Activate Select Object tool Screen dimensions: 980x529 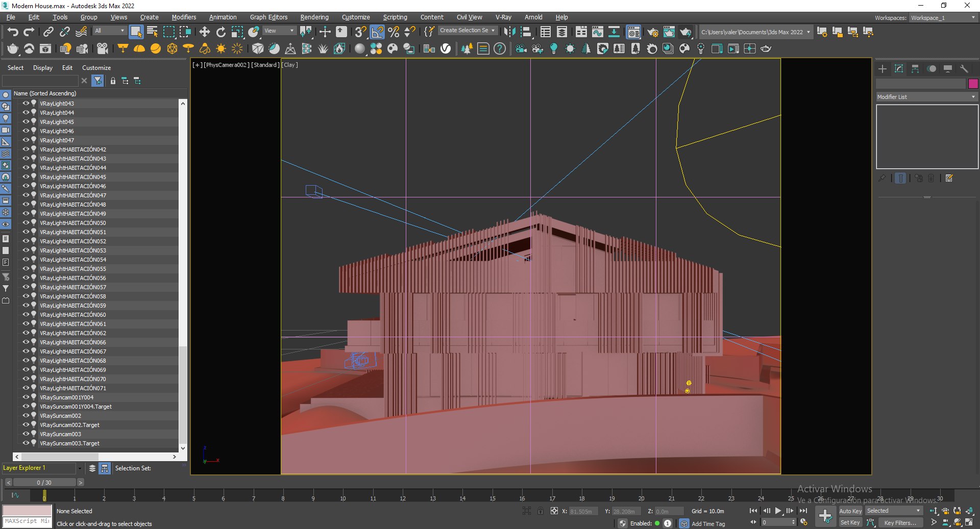click(136, 32)
